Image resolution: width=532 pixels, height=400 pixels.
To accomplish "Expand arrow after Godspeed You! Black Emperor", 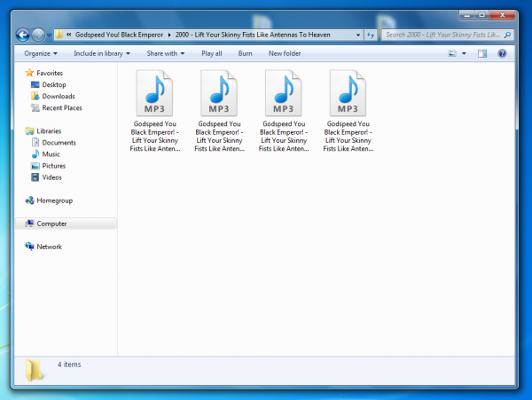I will pos(169,35).
